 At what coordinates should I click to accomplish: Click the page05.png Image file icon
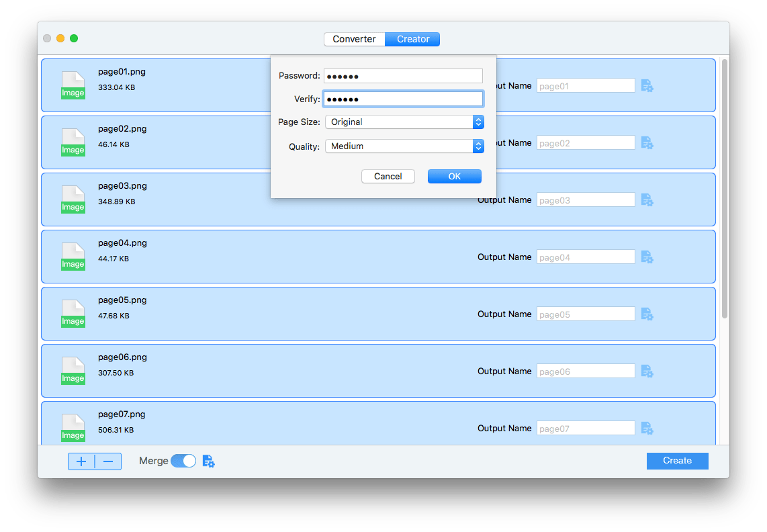73,314
